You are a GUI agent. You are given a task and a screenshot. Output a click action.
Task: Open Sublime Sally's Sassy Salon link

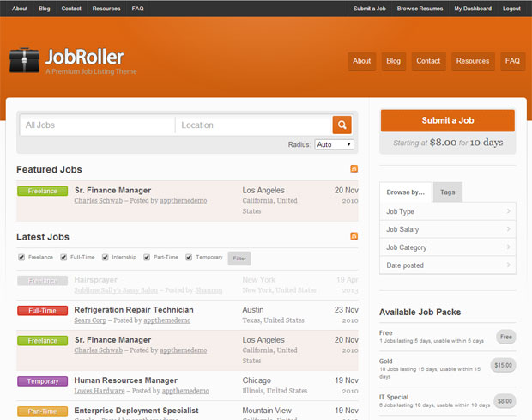coord(116,290)
